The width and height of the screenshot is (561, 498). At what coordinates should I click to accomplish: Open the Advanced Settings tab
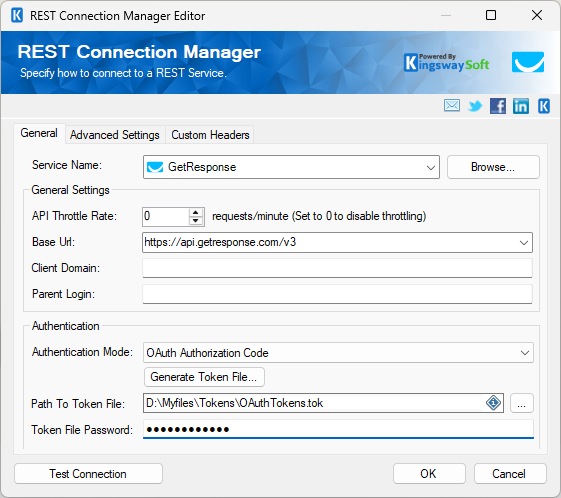[114, 135]
